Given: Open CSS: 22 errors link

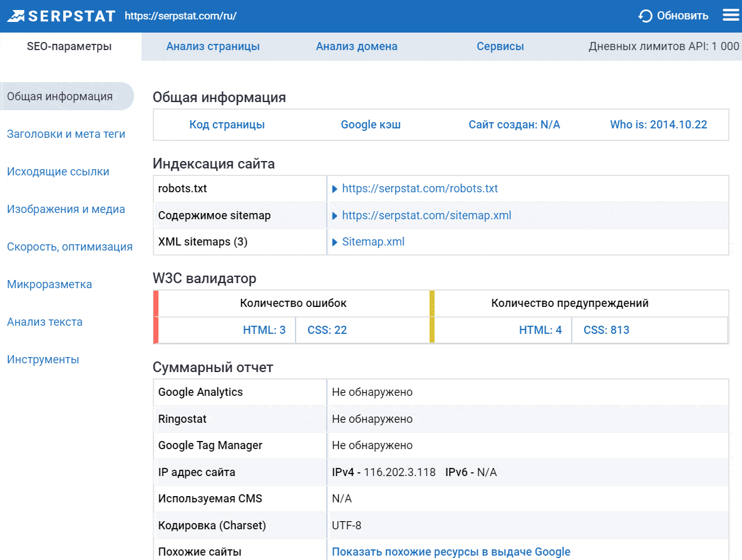Looking at the screenshot, I should tap(327, 330).
